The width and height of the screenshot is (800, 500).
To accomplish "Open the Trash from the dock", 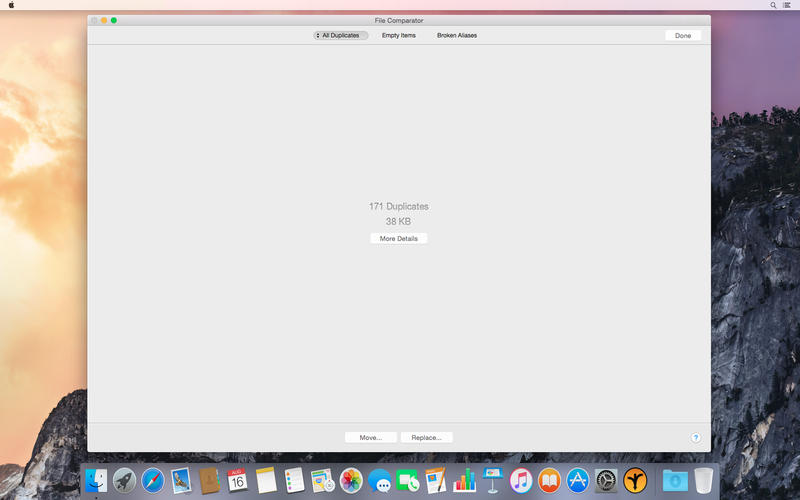I will 704,480.
